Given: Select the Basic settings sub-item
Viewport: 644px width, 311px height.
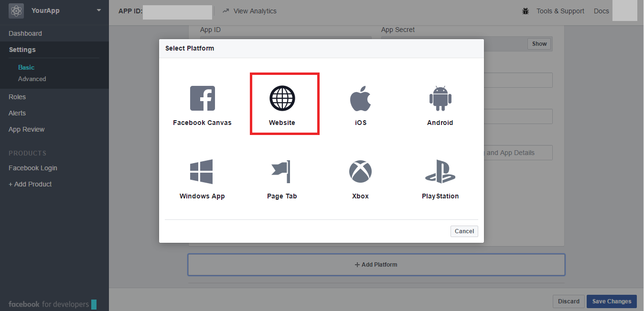Looking at the screenshot, I should pos(26,67).
